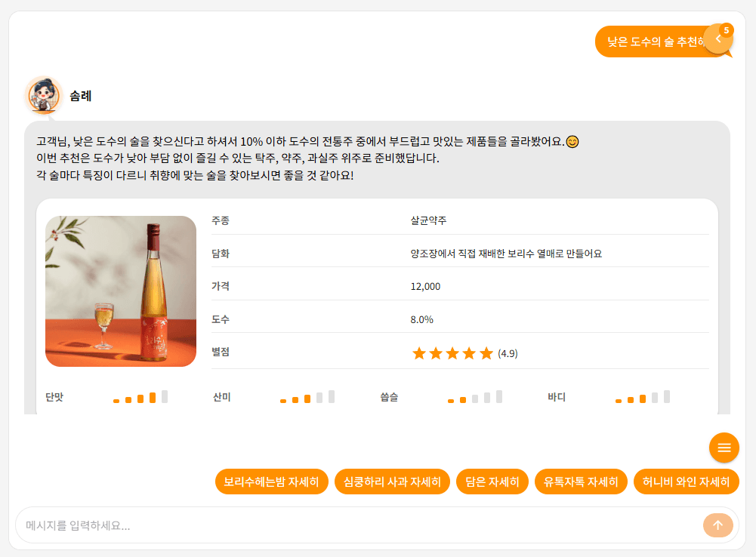Click the 솜례 name label
The height and width of the screenshot is (557, 756).
[81, 96]
